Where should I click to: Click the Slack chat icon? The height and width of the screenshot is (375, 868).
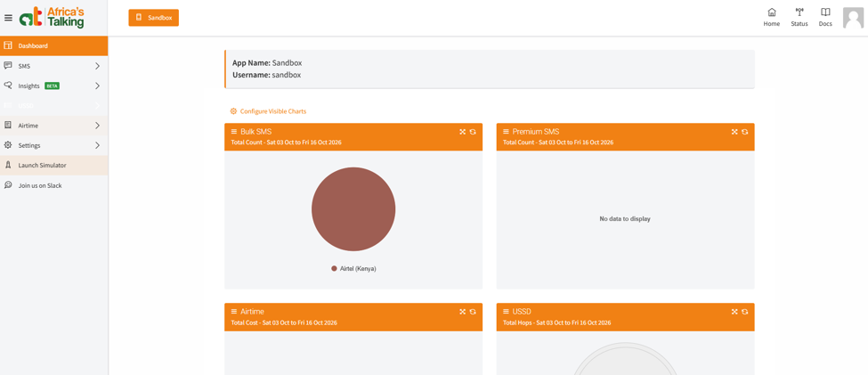coord(8,185)
